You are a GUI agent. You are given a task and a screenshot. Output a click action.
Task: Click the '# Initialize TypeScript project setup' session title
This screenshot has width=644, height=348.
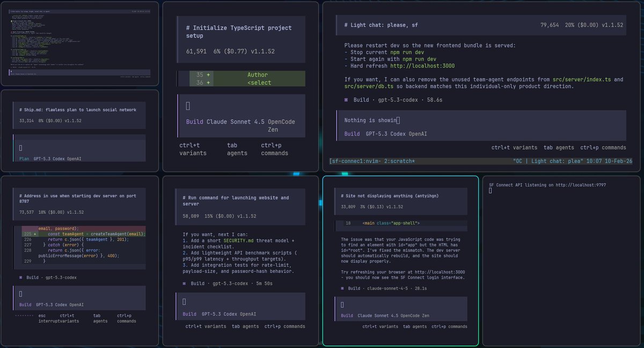pyautogui.click(x=239, y=32)
